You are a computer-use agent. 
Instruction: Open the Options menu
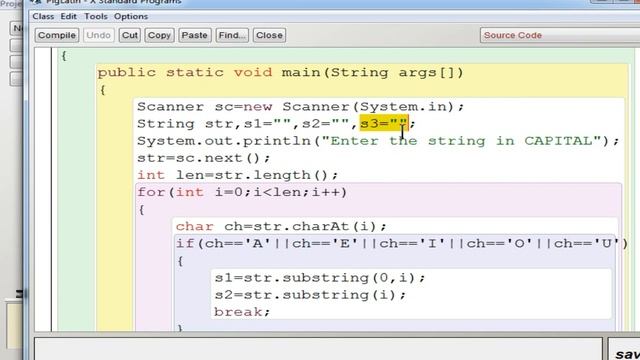[131, 17]
